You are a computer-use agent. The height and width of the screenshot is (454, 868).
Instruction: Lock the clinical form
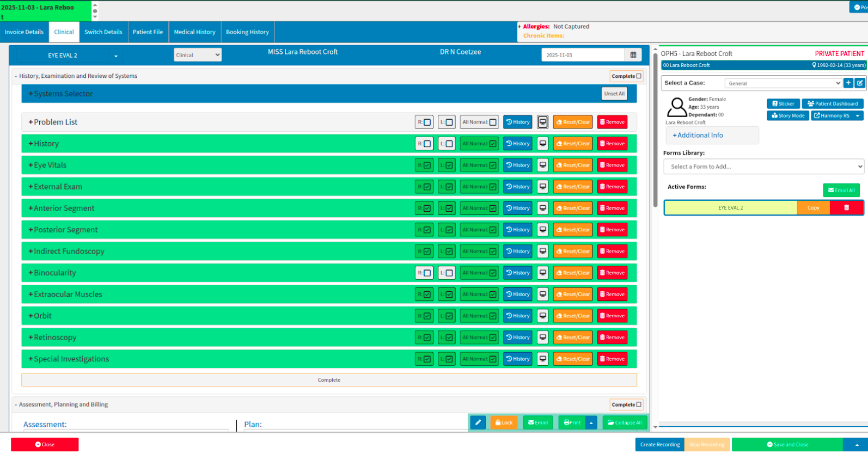pos(504,422)
